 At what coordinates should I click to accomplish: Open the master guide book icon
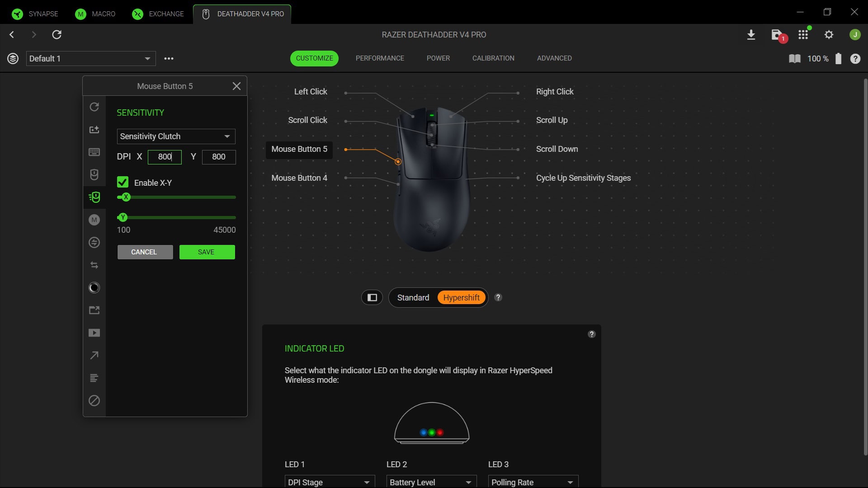[x=794, y=59]
